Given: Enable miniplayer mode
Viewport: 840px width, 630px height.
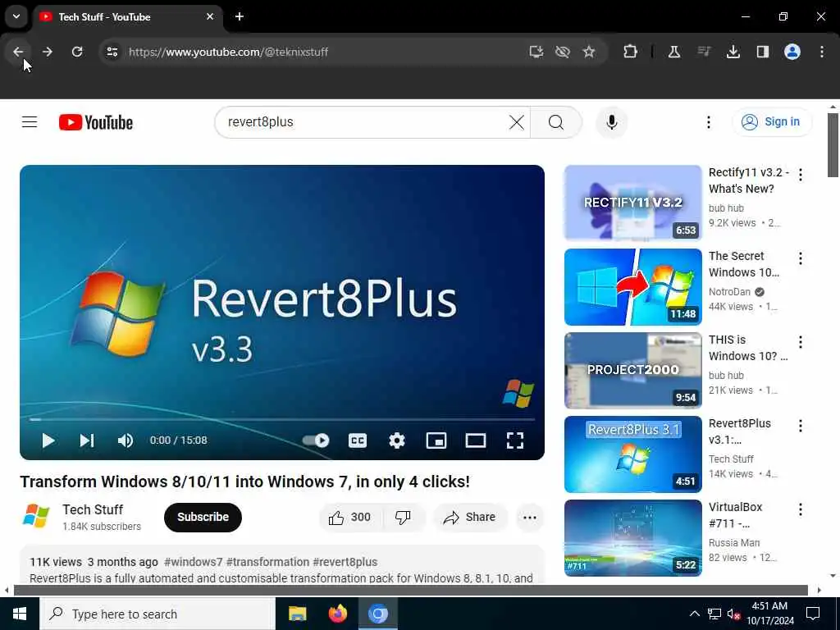Looking at the screenshot, I should pyautogui.click(x=436, y=441).
